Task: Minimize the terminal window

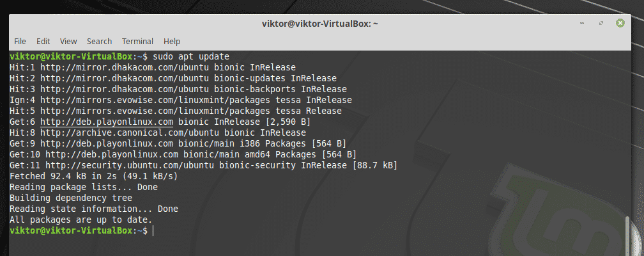Action: click(582, 24)
